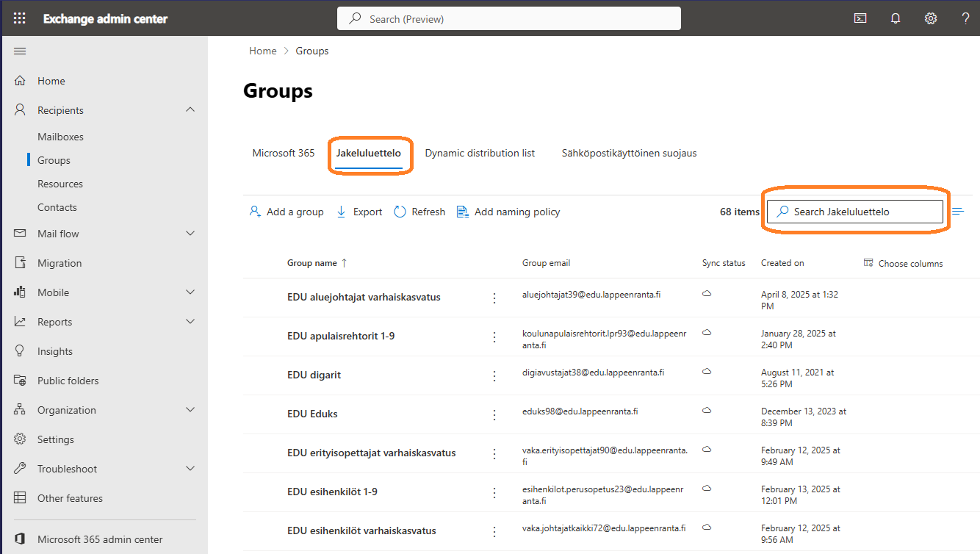The width and height of the screenshot is (980, 554).
Task: Expand the Organization section
Action: click(x=190, y=410)
